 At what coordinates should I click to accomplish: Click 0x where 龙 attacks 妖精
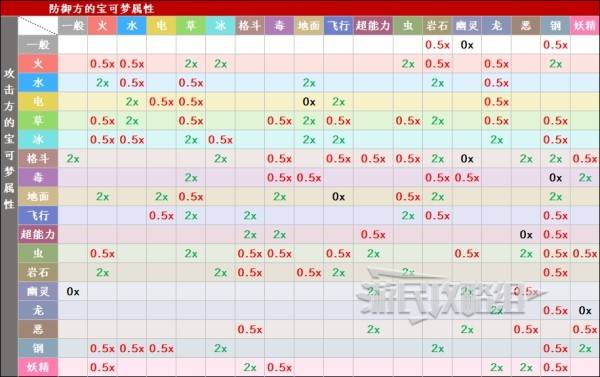click(585, 310)
